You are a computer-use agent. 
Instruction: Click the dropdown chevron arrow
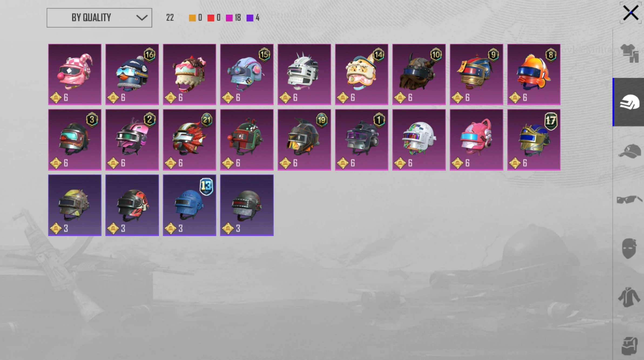pos(142,18)
